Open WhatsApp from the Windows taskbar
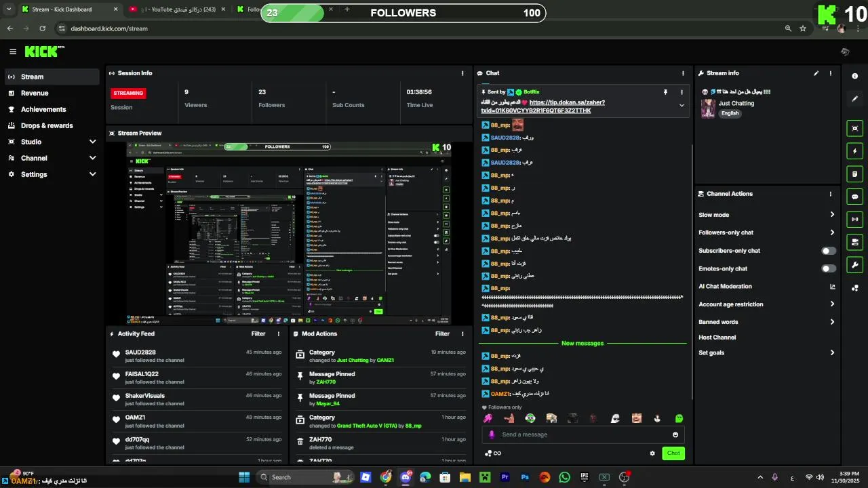 click(x=564, y=477)
